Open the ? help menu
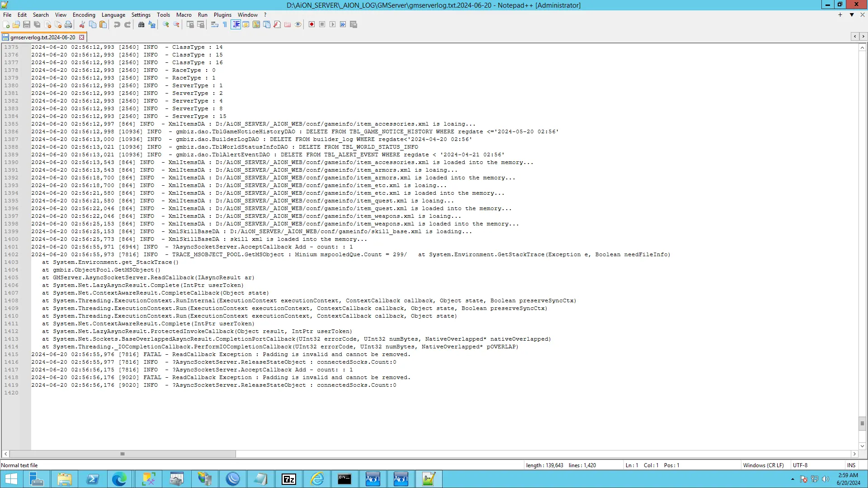Viewport: 868px width, 488px height. click(265, 15)
